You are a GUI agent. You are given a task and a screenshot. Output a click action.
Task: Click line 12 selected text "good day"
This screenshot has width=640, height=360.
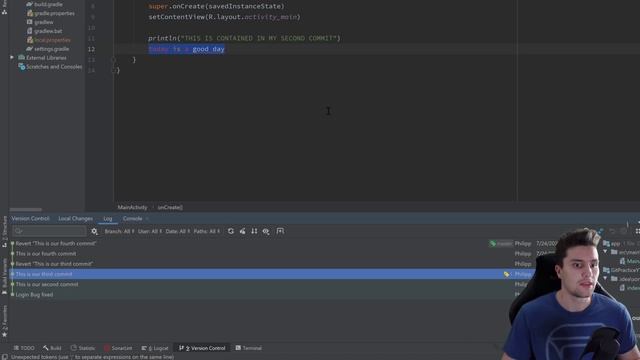pos(208,49)
